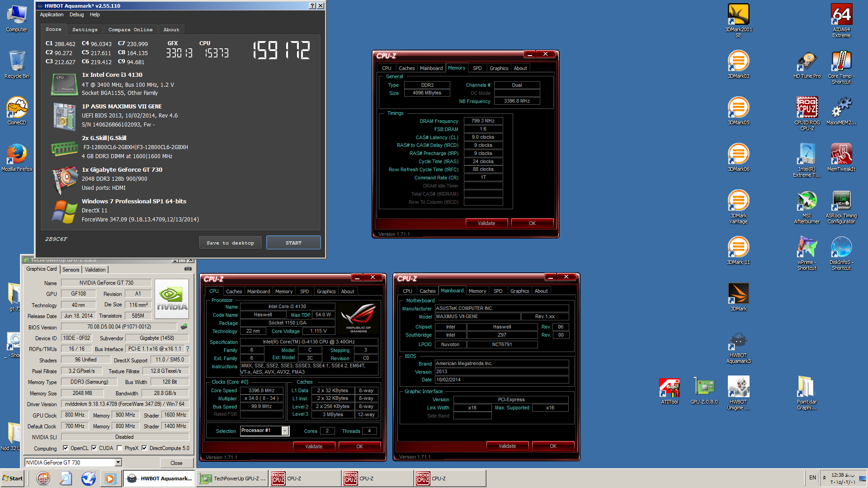Screen dimensions: 868x488
Task: Open the GPU-Z.0.8.0 desktop icon
Action: point(704,390)
